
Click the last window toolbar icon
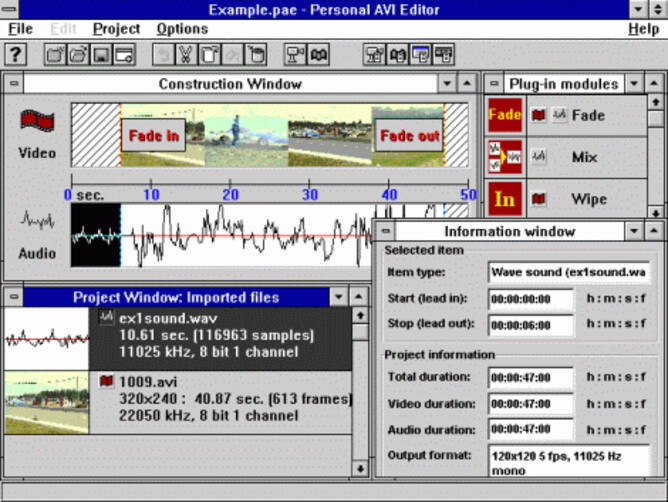[x=443, y=55]
